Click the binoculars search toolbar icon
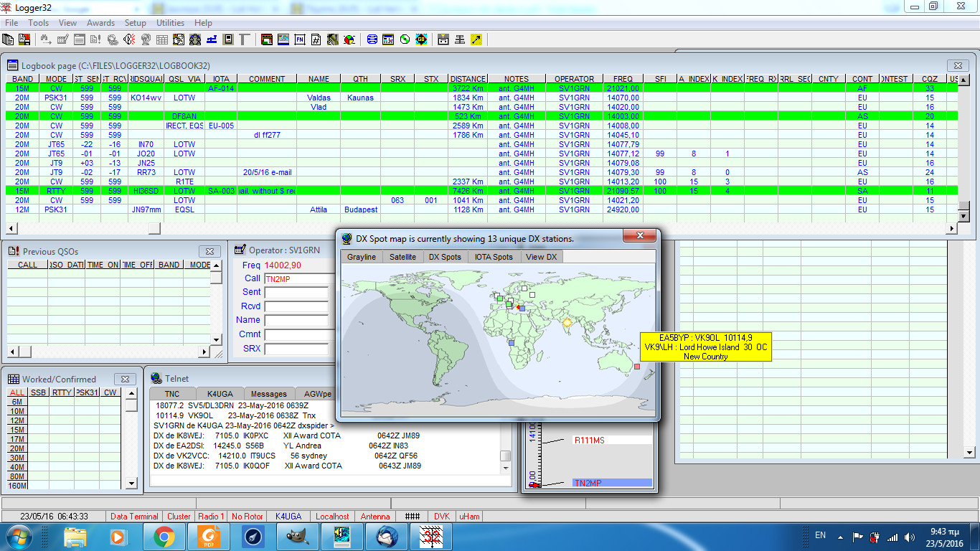980x551 pixels. tap(45, 39)
